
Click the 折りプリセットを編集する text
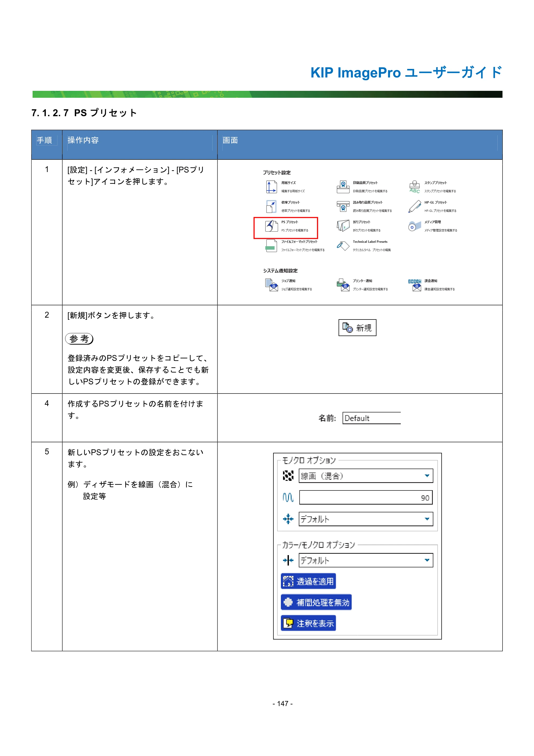click(367, 231)
